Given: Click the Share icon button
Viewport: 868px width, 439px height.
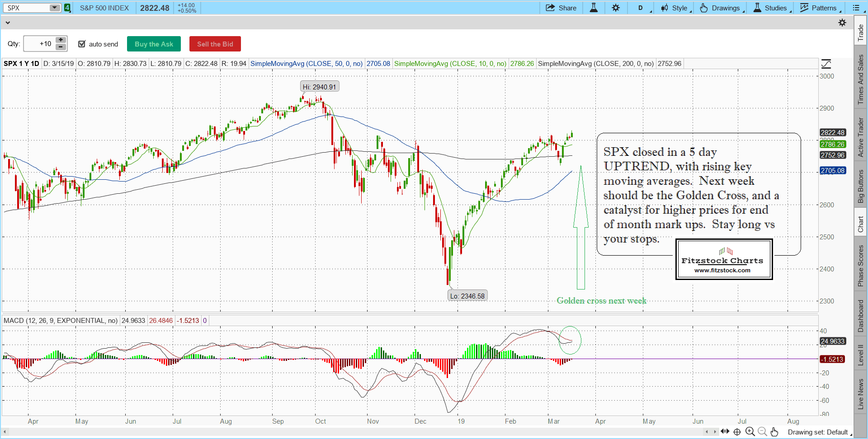Looking at the screenshot, I should pos(561,8).
